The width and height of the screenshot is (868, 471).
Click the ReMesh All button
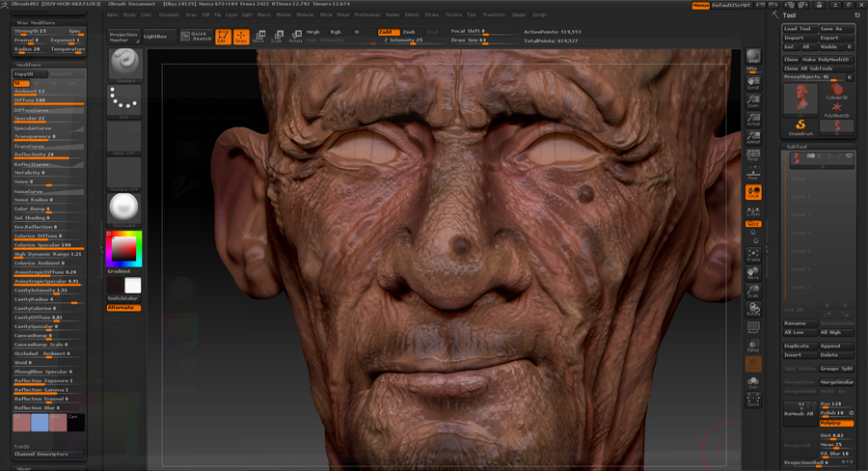(800, 413)
